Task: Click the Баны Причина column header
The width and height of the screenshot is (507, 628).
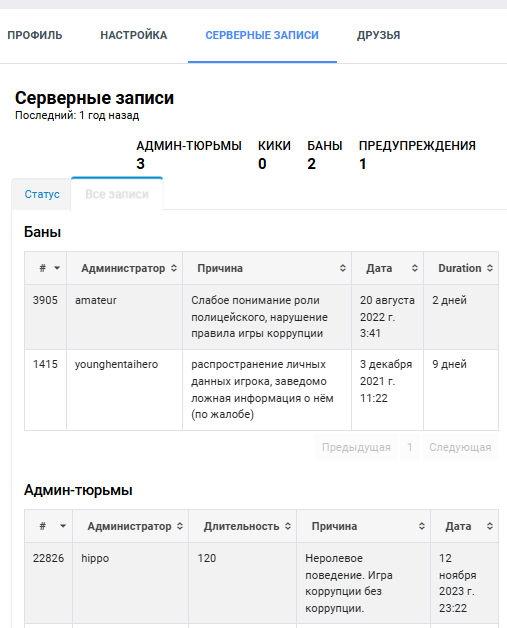Action: click(267, 268)
